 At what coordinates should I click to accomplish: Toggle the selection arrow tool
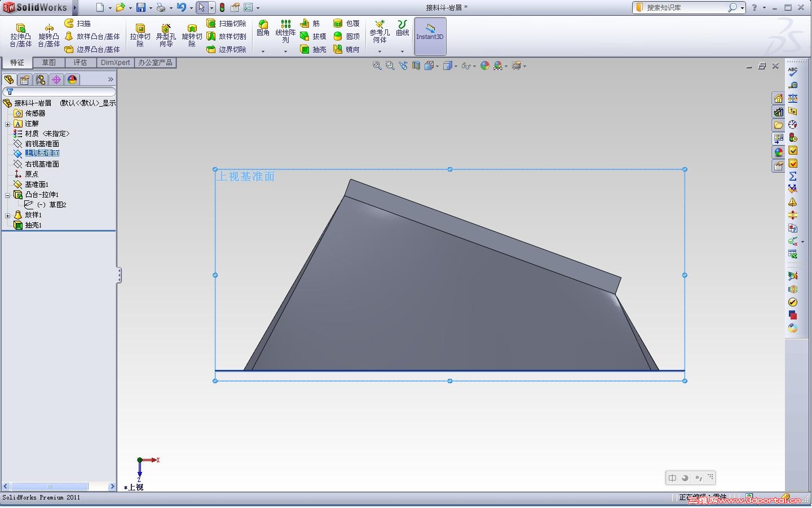pyautogui.click(x=201, y=7)
